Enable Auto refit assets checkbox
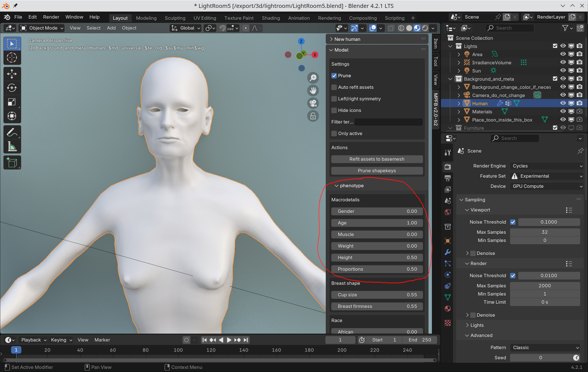588x372 pixels. pos(334,87)
